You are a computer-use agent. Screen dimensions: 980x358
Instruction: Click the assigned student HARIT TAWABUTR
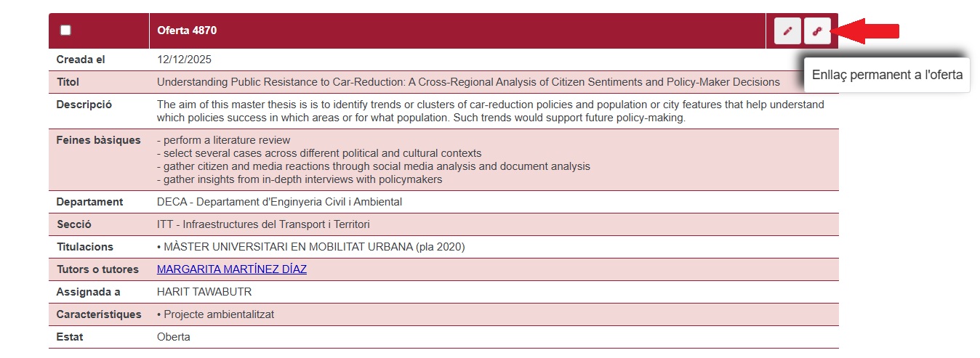tap(204, 292)
